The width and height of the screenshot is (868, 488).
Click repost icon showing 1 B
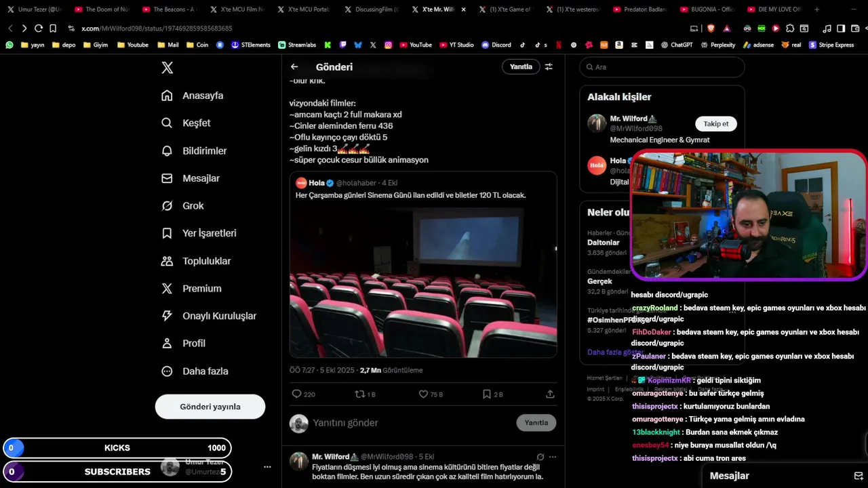(360, 394)
